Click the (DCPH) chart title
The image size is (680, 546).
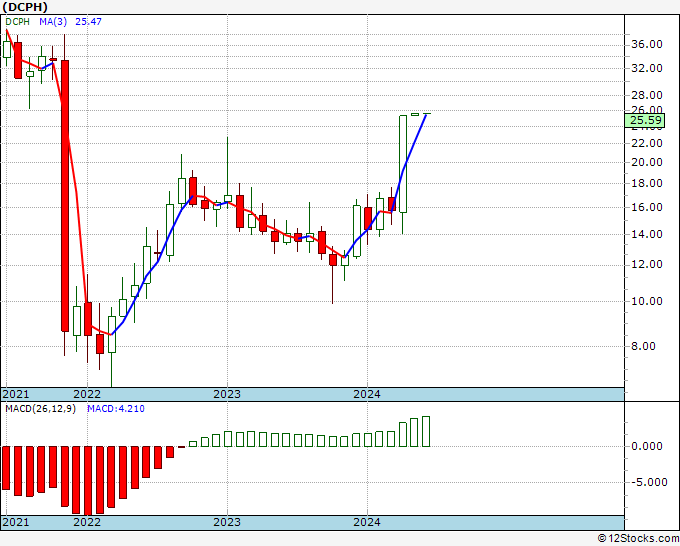[25, 7]
